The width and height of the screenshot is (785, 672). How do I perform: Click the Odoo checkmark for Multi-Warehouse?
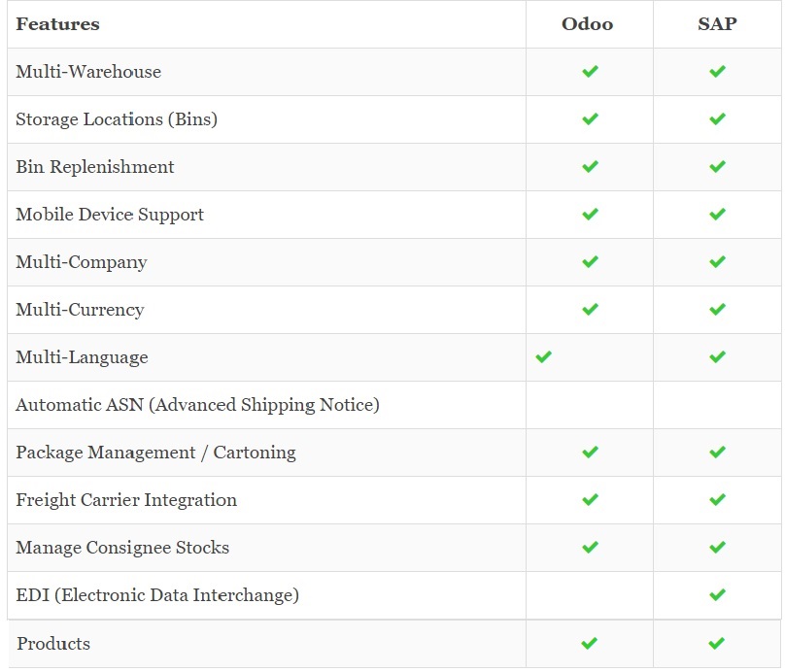click(x=590, y=72)
